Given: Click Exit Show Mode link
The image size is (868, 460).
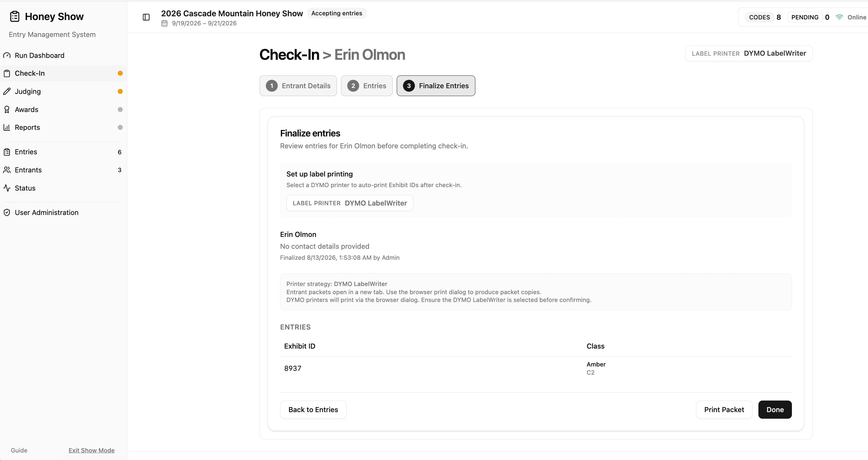Looking at the screenshot, I should pyautogui.click(x=92, y=450).
